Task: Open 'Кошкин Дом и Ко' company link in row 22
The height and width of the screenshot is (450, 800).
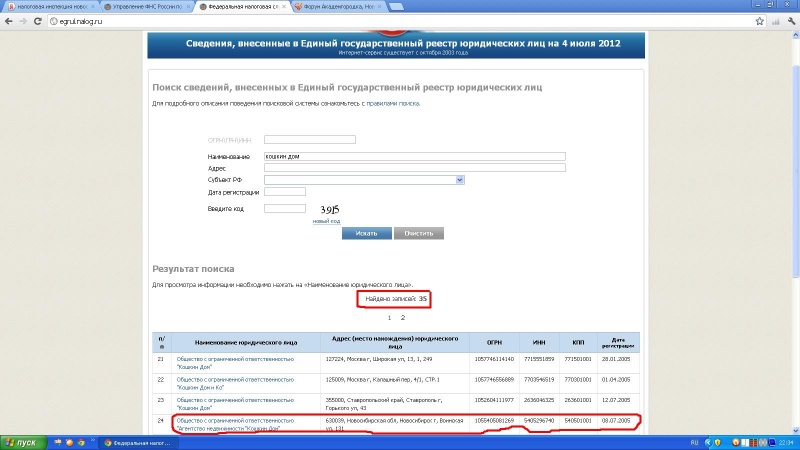Action: [235, 383]
